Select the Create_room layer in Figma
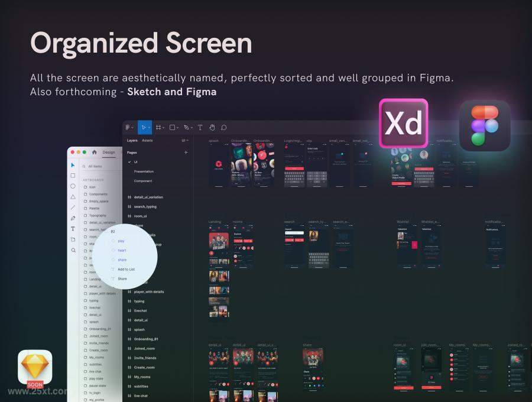This screenshot has width=532, height=402. click(x=144, y=368)
